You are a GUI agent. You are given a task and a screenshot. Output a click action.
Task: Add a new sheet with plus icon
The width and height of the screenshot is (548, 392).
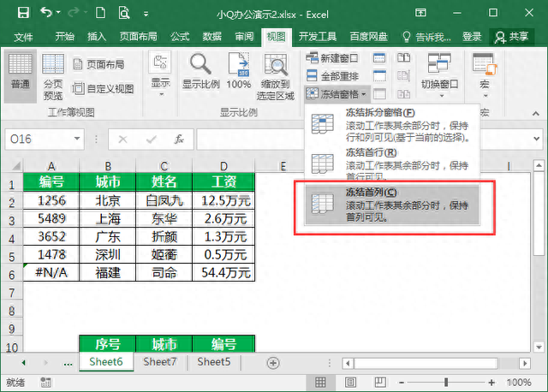point(273,363)
